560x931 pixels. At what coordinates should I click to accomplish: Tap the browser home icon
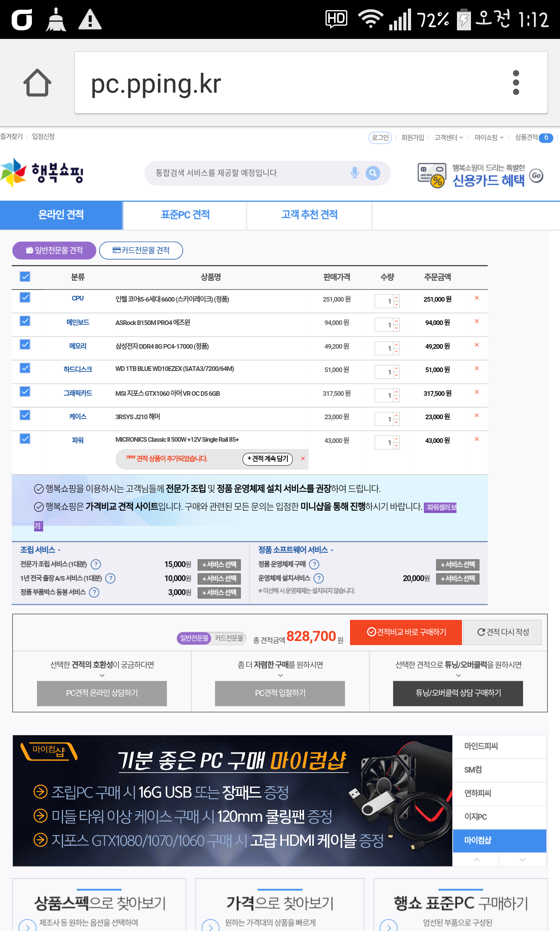[37, 83]
